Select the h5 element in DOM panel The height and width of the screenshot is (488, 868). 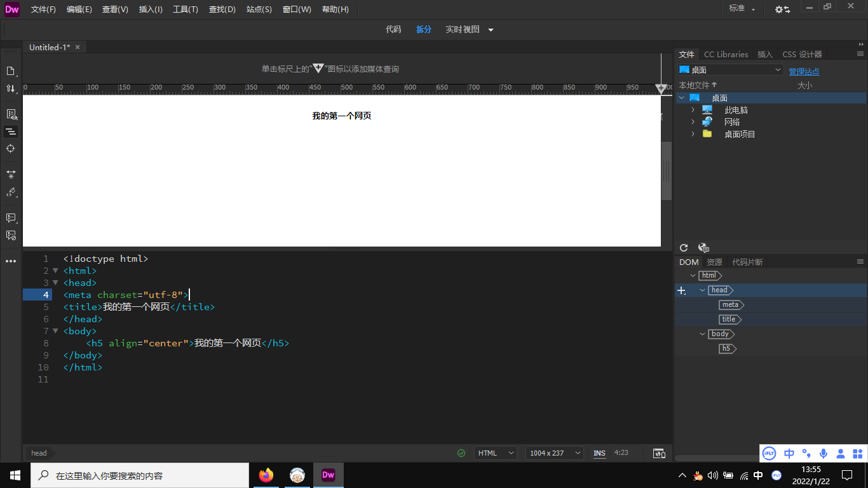point(726,349)
